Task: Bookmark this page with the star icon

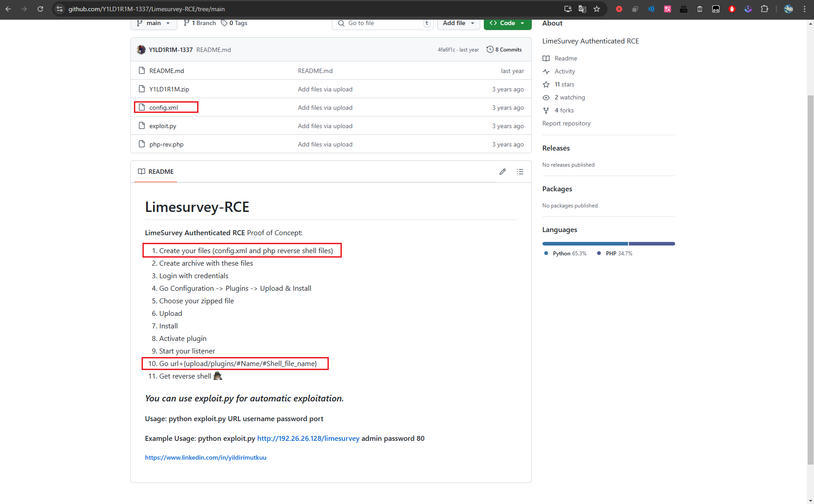Action: [597, 9]
